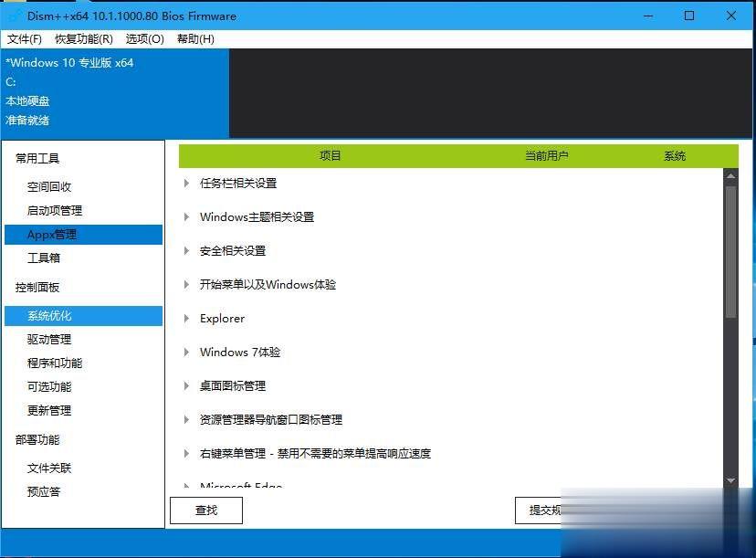Switch to Appx管理
The height and width of the screenshot is (558, 756).
click(x=51, y=234)
